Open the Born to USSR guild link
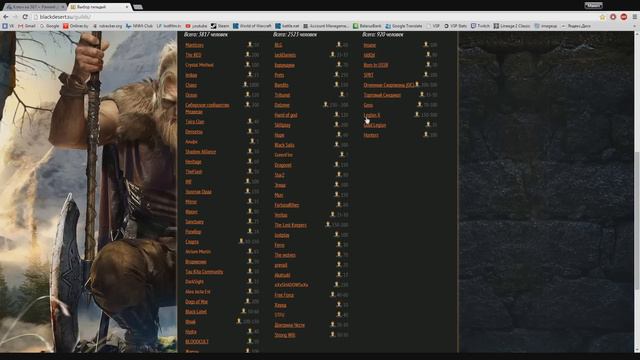This screenshot has width=640, height=360. [376, 65]
